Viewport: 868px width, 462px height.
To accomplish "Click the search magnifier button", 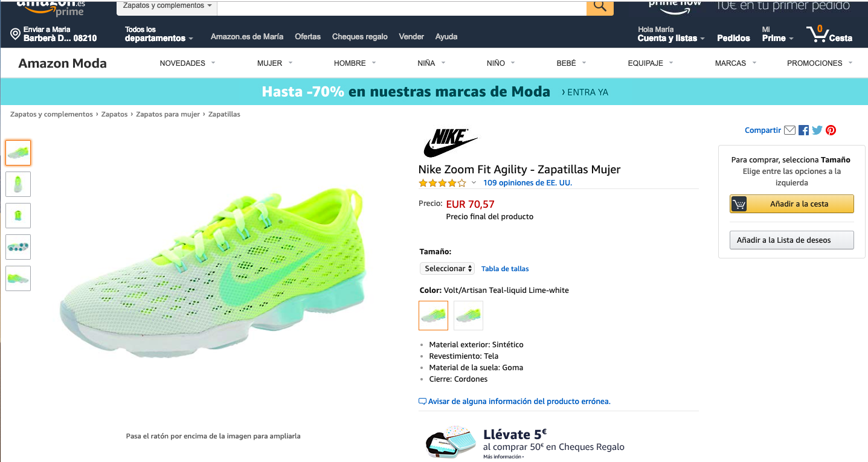I will tap(600, 7).
